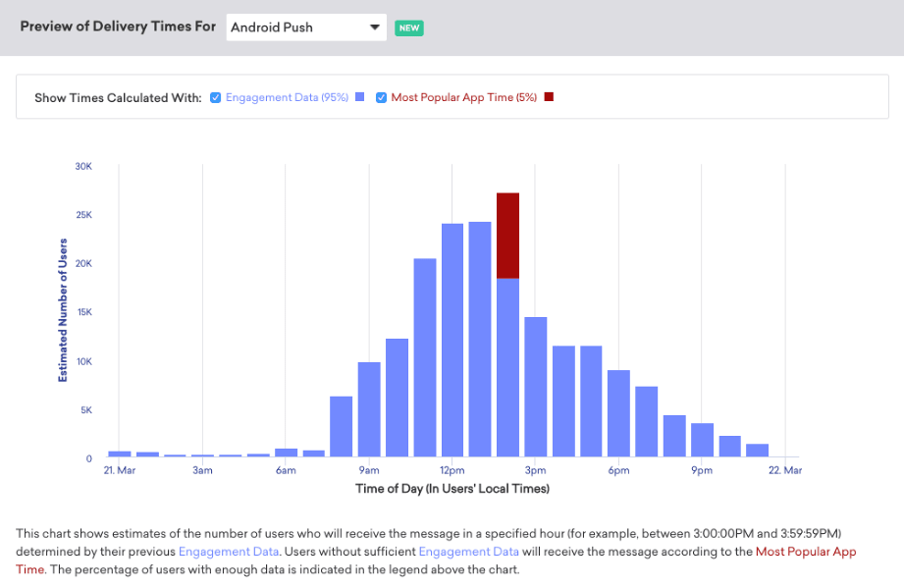Click the Time of Day axis title
Image resolution: width=904 pixels, height=588 pixels.
click(452, 489)
